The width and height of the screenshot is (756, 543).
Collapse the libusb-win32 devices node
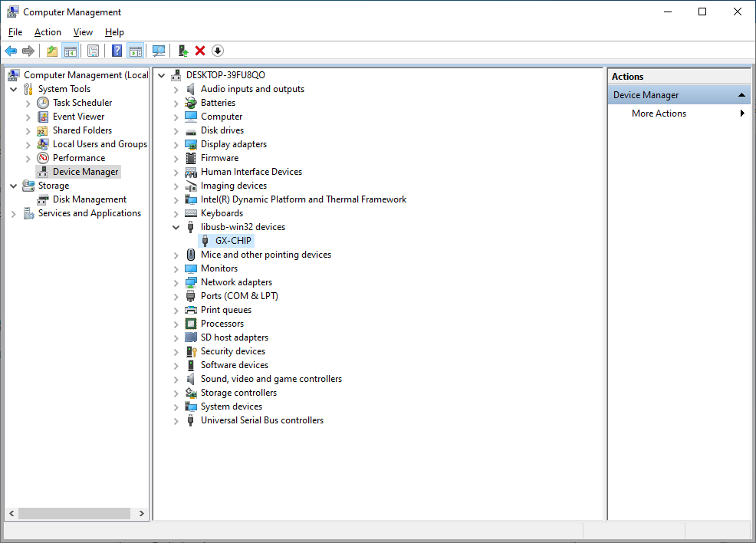click(176, 227)
